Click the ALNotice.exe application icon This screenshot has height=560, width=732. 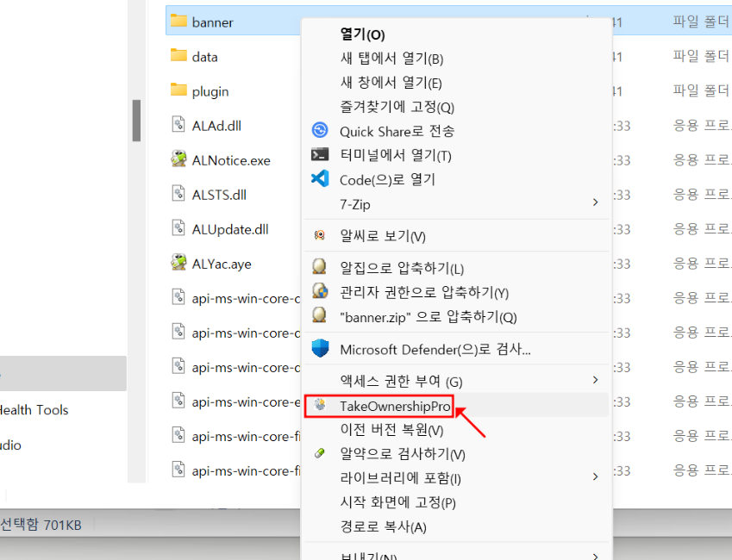click(x=178, y=159)
